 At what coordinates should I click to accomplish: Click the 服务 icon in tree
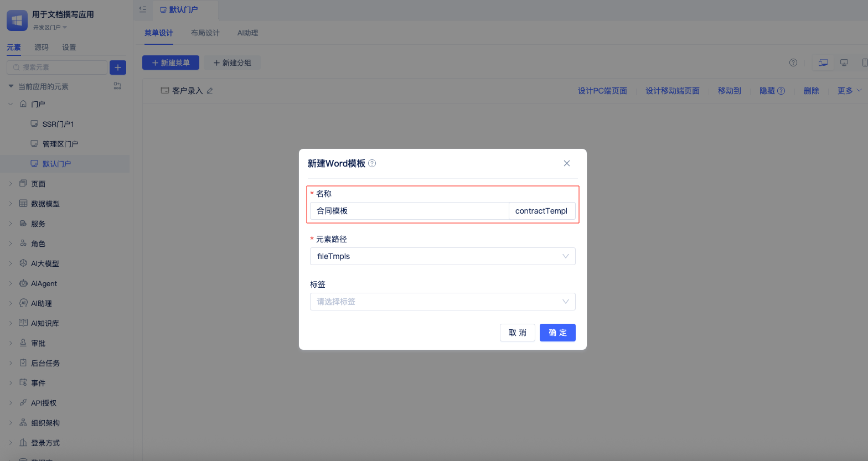(23, 223)
